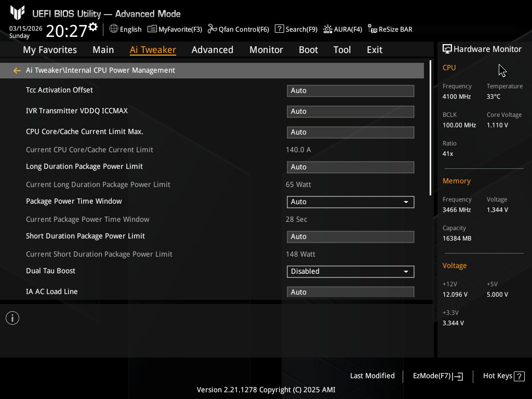Click the CPU frequency 4100 MHz value

(457, 97)
